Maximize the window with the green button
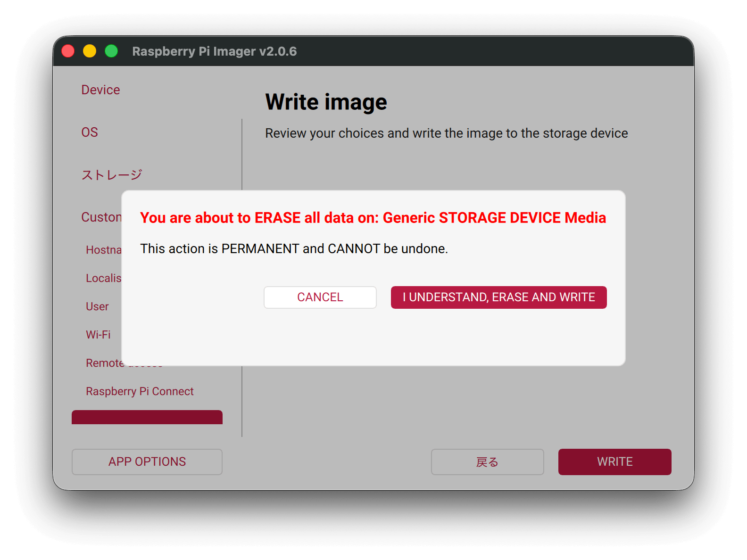Screen dimensions: 747x560 click(111, 51)
